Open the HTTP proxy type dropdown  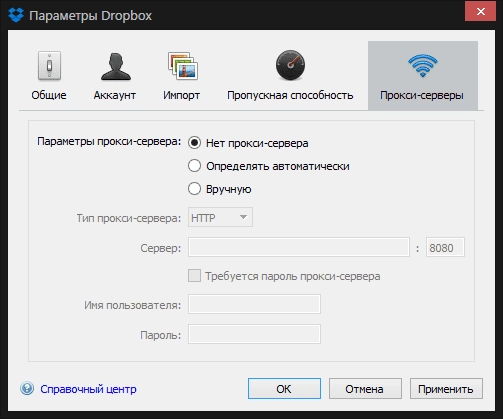click(x=220, y=217)
